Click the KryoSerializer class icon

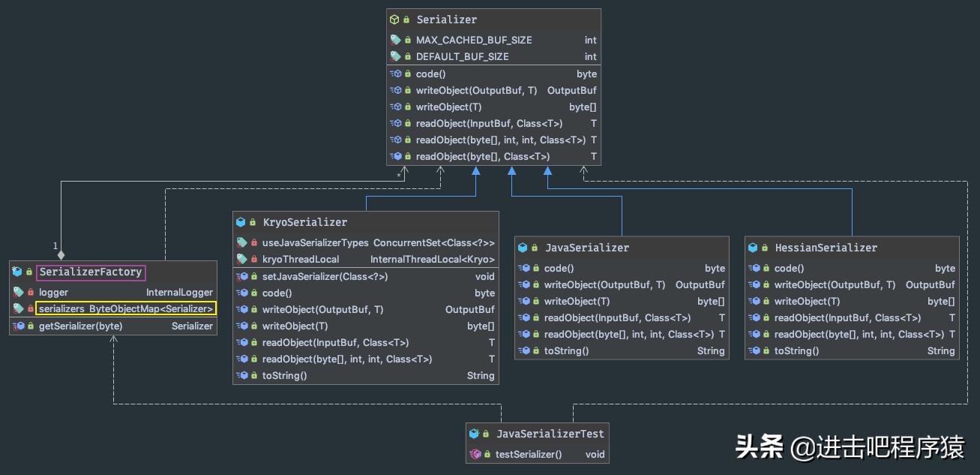click(241, 222)
